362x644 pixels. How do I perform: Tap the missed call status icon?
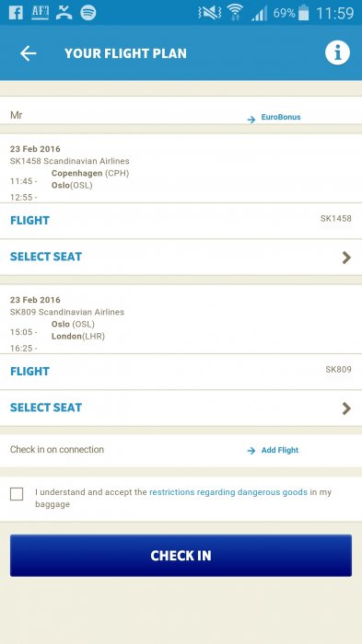[x=64, y=13]
